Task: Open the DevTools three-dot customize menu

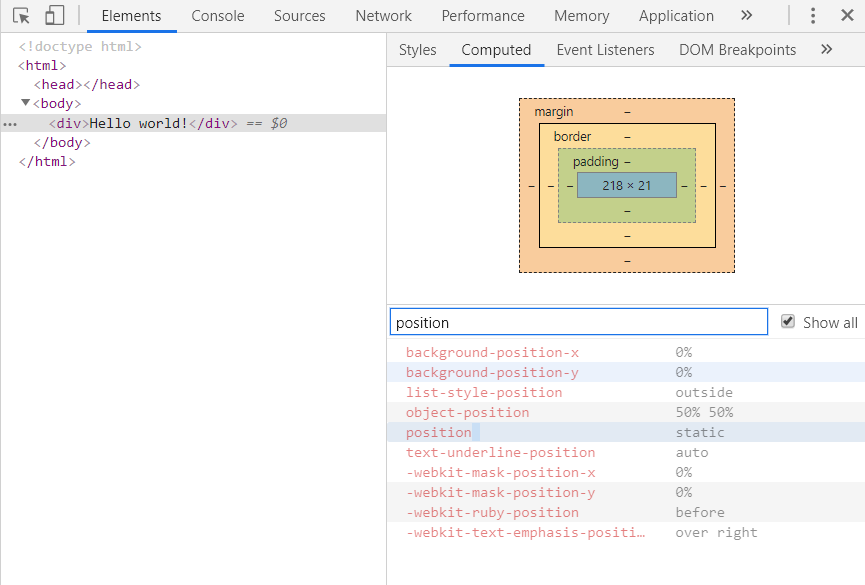Action: 813,15
